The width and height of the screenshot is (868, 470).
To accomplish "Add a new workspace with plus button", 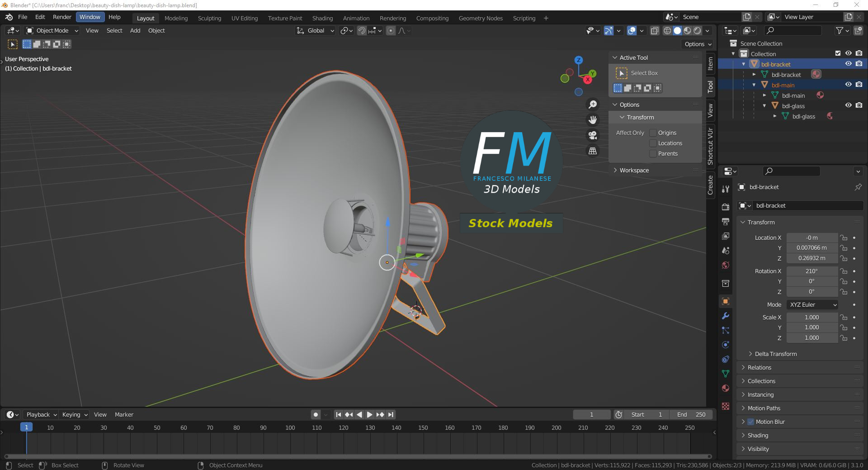I will pyautogui.click(x=546, y=18).
